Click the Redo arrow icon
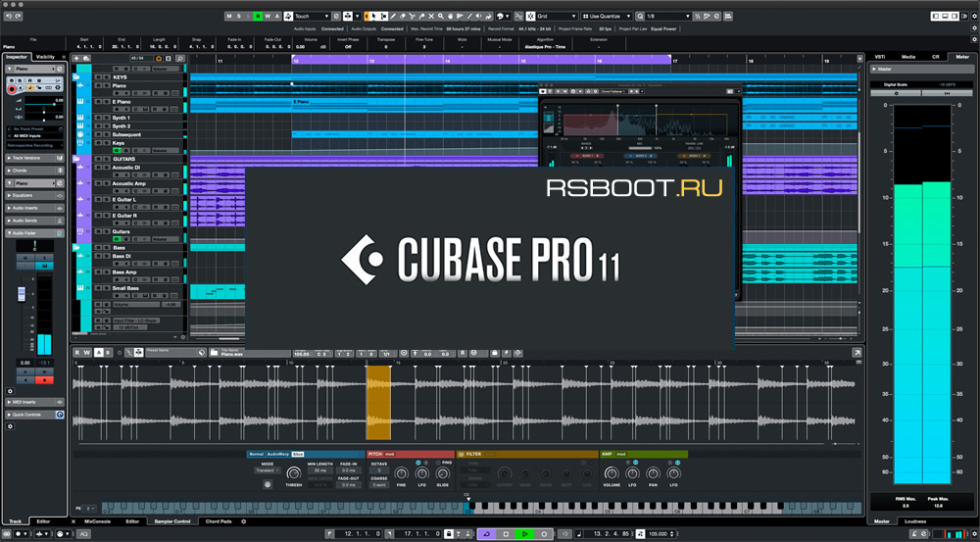This screenshot has width=980, height=542. (x=18, y=17)
